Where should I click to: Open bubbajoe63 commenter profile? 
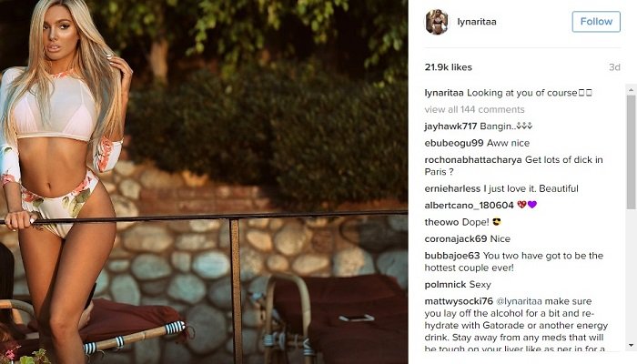coord(452,256)
